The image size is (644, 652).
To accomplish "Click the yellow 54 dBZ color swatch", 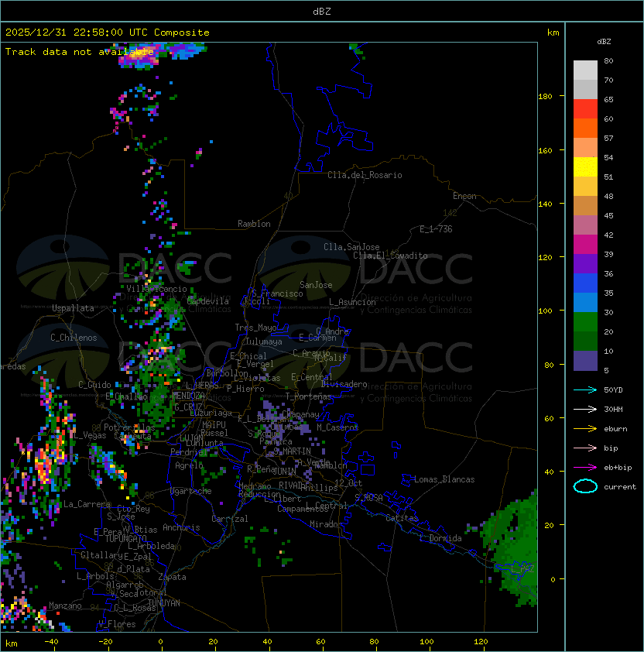I will (585, 167).
